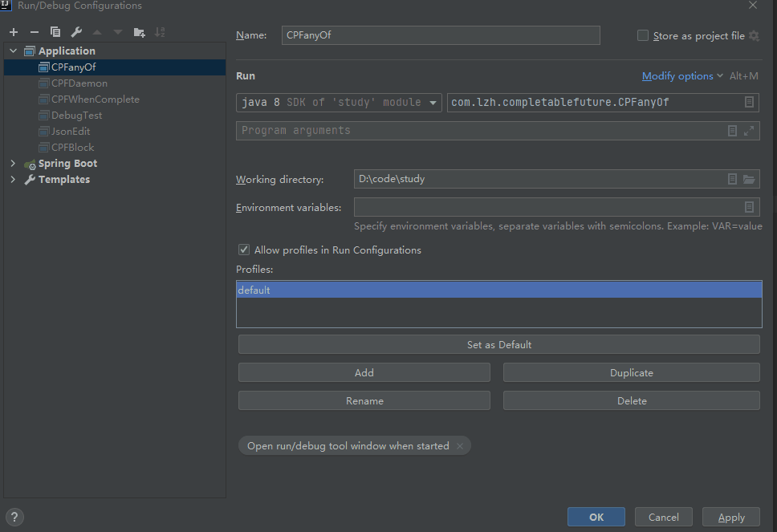Expand the Program arguments field with arrows icon
This screenshot has width=777, height=532.
749,131
